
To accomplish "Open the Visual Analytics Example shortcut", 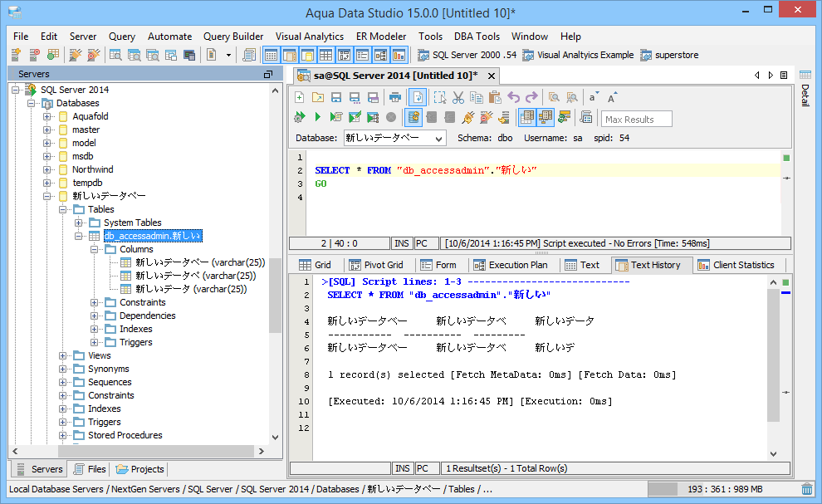I will pos(577,55).
